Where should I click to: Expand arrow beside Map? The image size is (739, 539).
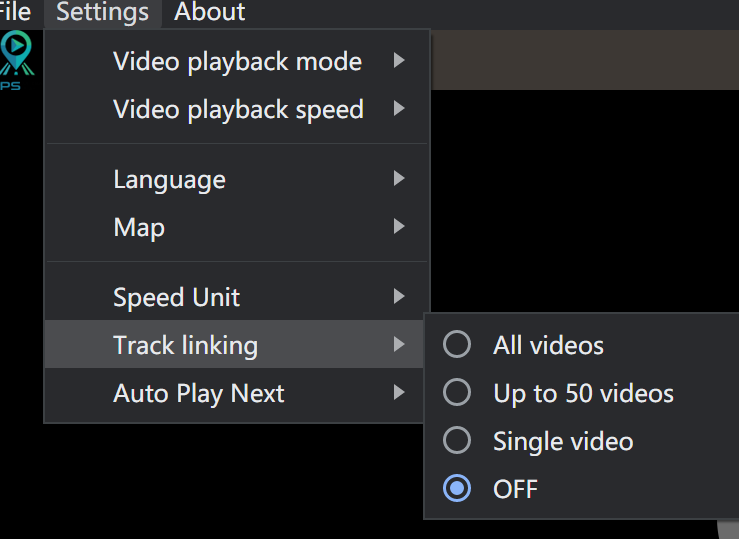[399, 226]
